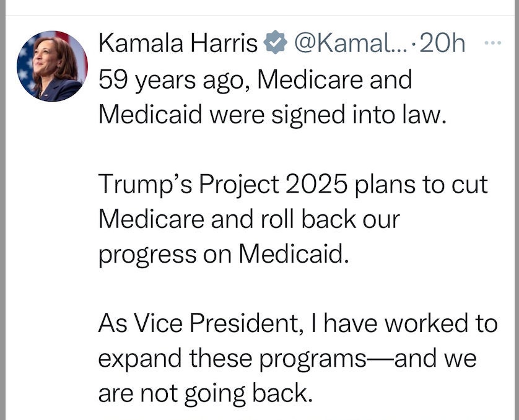Click the area above the tweet divider line
This screenshot has height=420, width=519.
click(x=259, y=7)
